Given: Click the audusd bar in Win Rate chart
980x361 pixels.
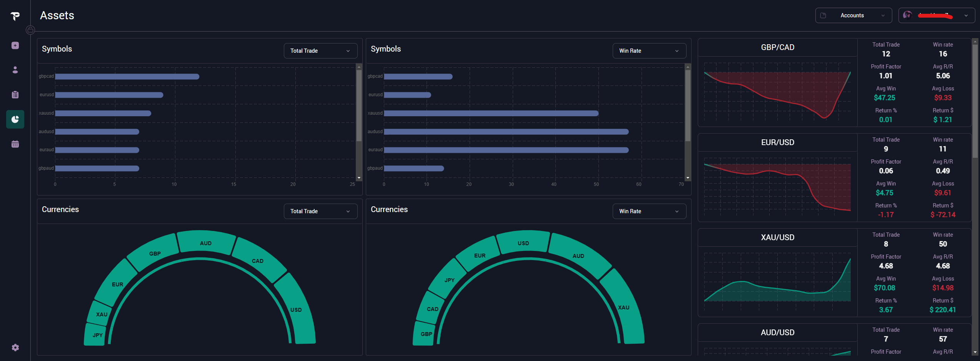Looking at the screenshot, I should [x=506, y=132].
